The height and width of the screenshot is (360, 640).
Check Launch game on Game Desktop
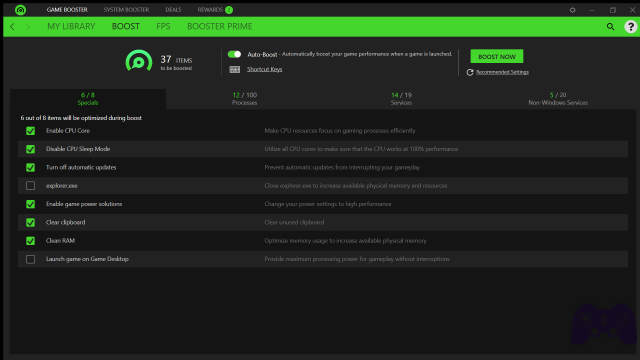coord(31,259)
